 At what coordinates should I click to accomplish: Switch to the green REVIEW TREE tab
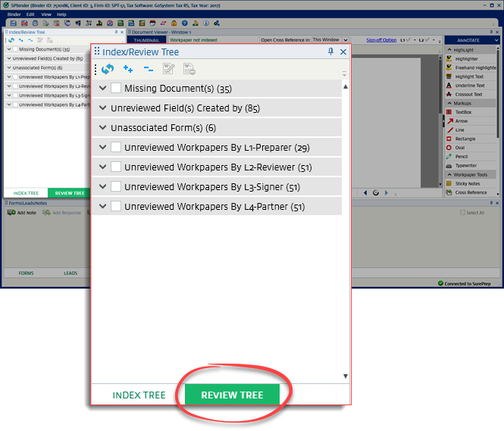pyautogui.click(x=232, y=395)
